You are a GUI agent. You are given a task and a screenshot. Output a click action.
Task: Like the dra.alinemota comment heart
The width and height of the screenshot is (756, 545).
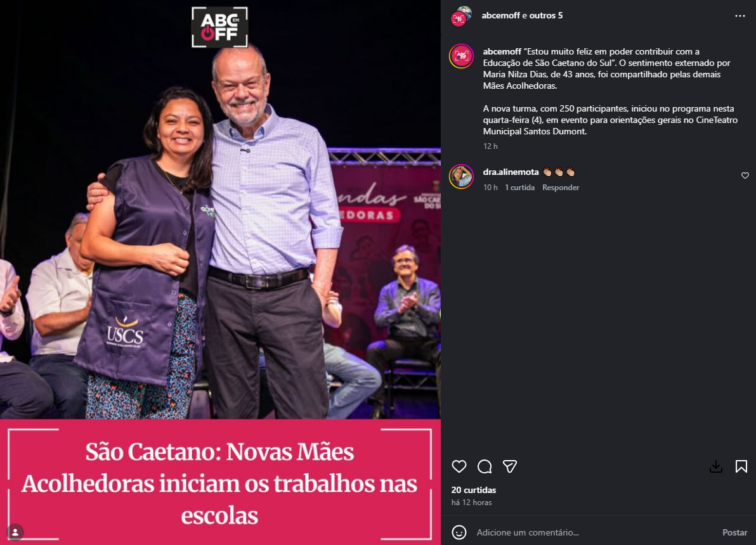(745, 176)
